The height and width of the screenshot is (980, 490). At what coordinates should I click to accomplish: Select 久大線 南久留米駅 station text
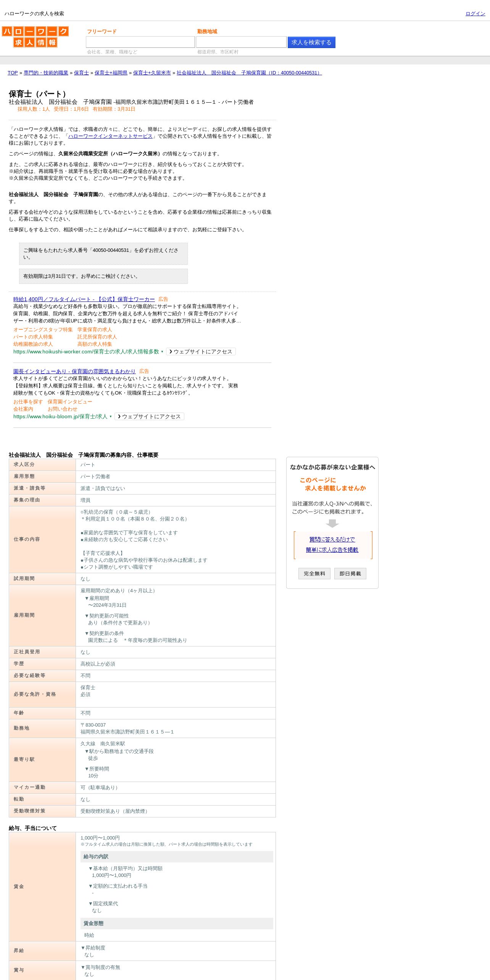(103, 744)
